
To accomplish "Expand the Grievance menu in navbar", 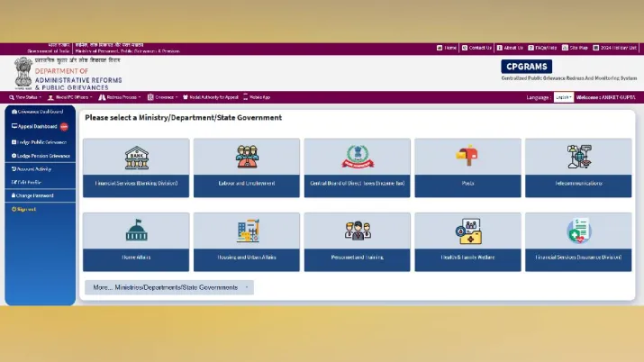I will tap(162, 97).
